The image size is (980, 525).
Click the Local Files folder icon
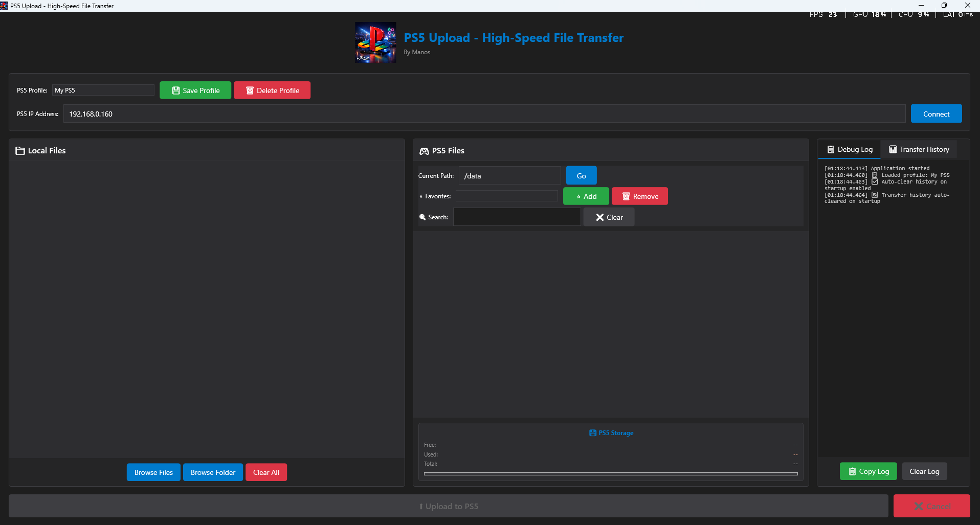(x=20, y=151)
